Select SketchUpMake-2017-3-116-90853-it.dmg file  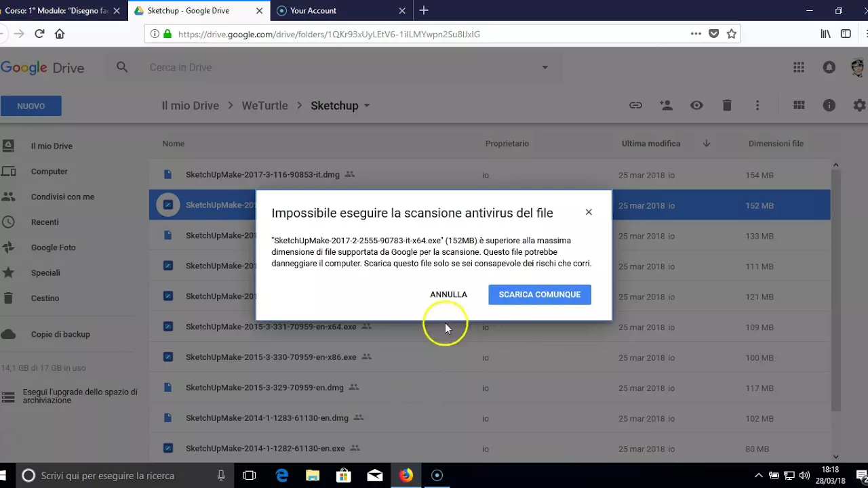tap(490, 175)
